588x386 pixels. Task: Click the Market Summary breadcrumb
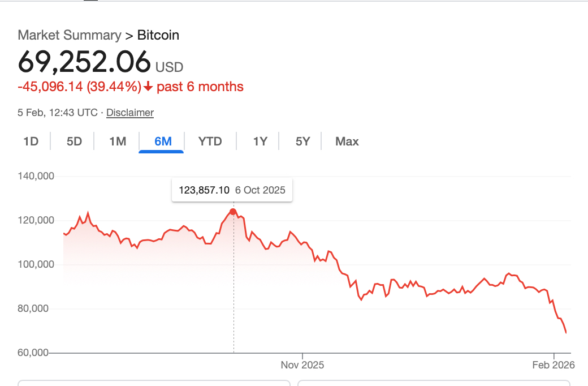[x=70, y=35]
